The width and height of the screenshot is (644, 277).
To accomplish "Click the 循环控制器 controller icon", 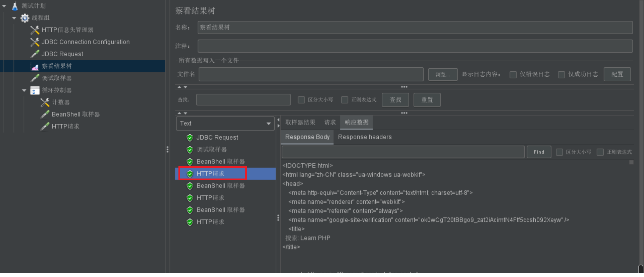I will coord(35,90).
